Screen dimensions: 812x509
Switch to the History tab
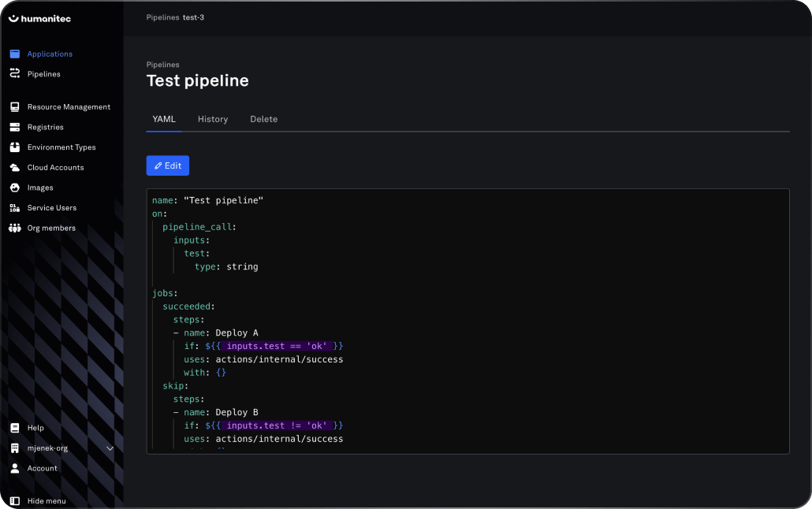pos(213,119)
